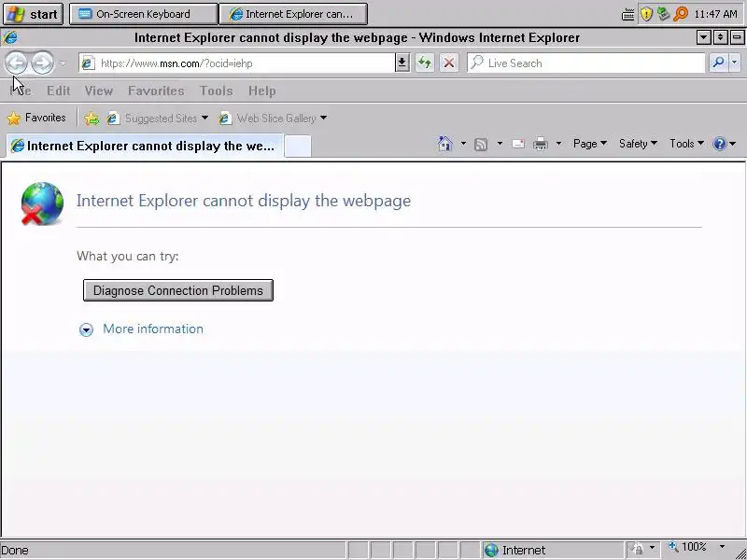Image resolution: width=747 pixels, height=560 pixels.
Task: Click the Add to Favorites Bar icon
Action: 91,119
